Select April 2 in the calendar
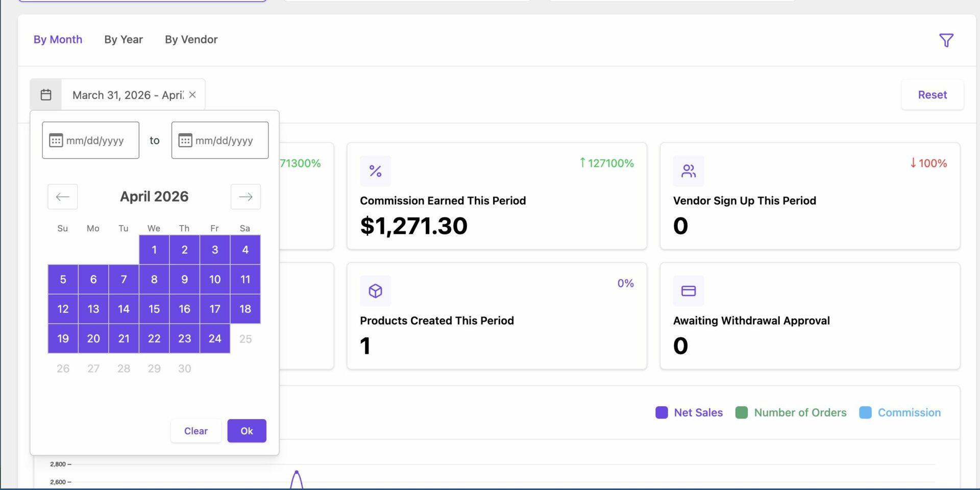Viewport: 980px width, 490px height. (x=185, y=250)
